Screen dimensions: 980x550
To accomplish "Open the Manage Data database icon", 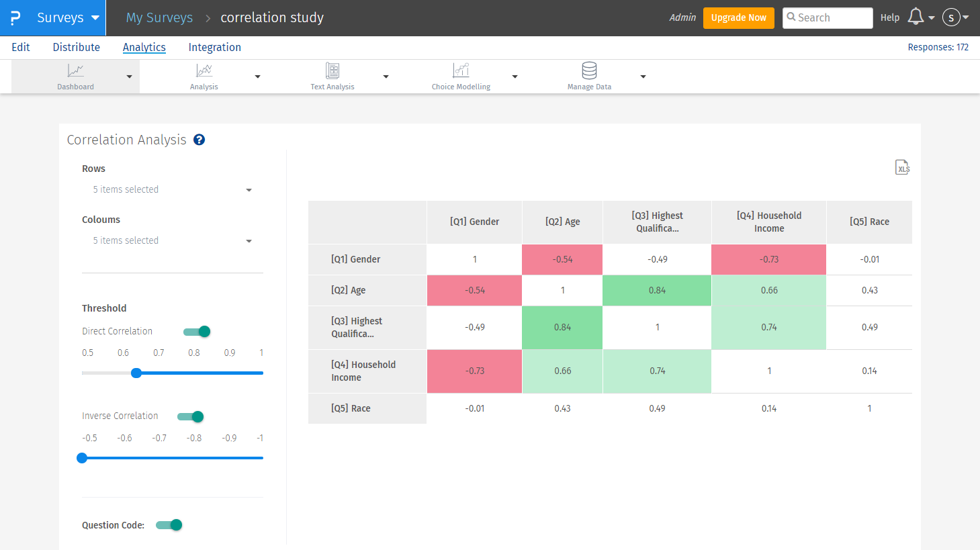I will 589,71.
